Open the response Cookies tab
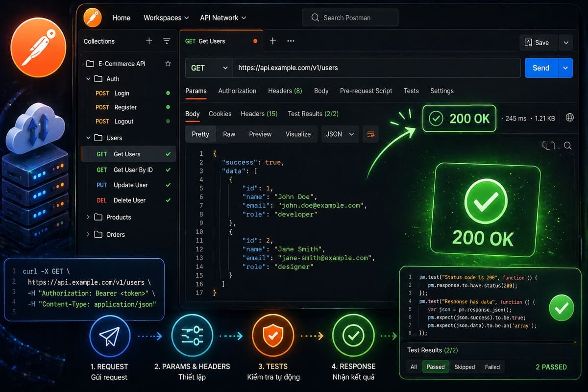 (x=220, y=114)
